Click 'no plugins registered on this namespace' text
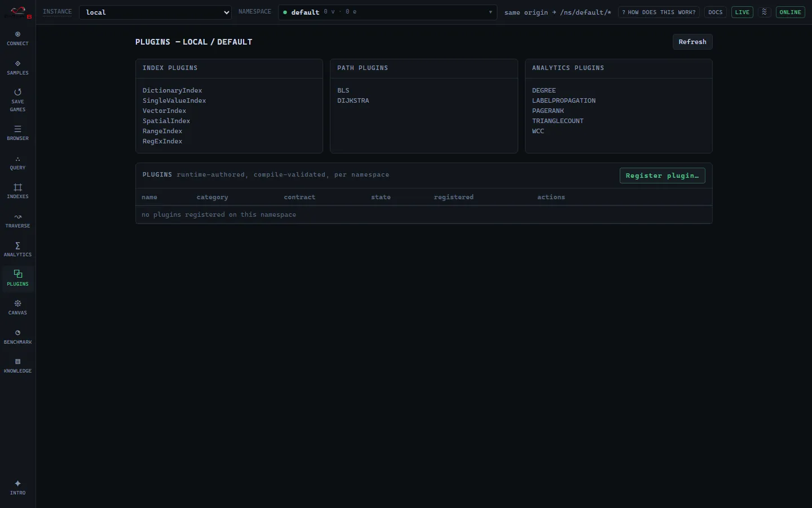The image size is (812, 508). pyautogui.click(x=219, y=214)
